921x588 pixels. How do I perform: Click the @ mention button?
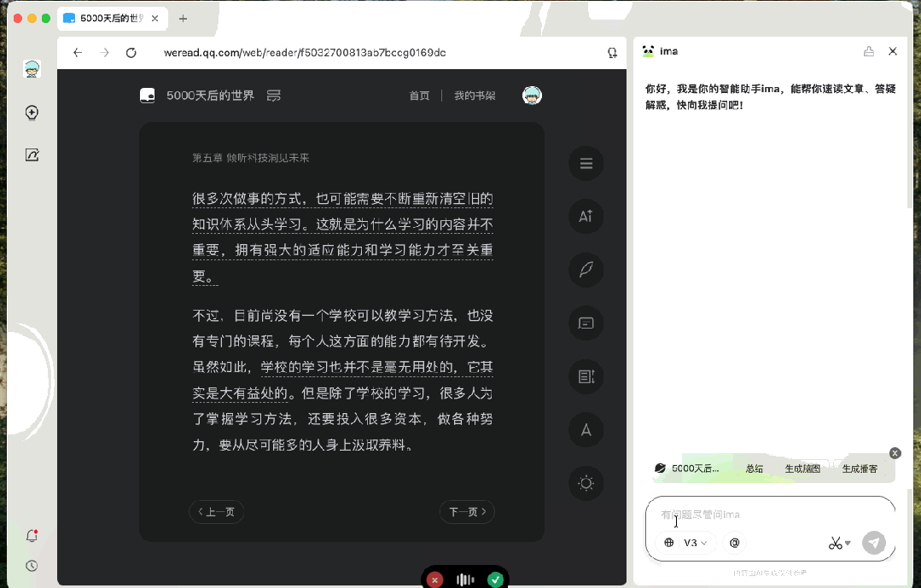tap(734, 543)
